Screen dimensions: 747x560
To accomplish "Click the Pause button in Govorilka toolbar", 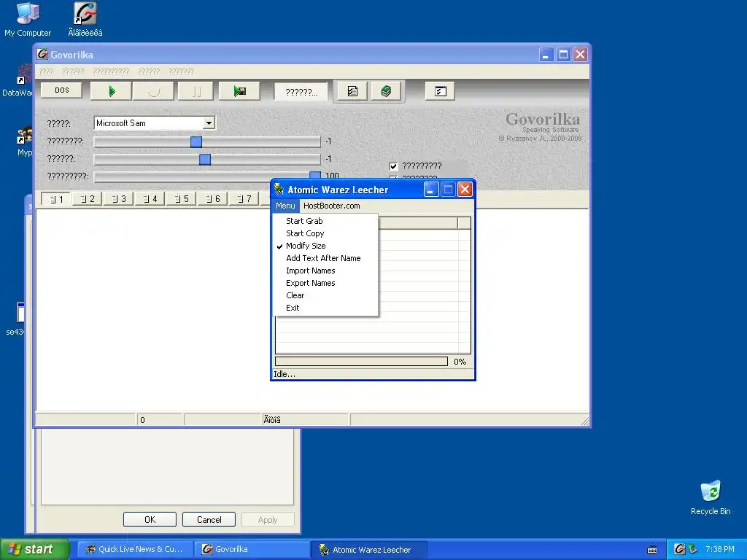I will click(196, 91).
